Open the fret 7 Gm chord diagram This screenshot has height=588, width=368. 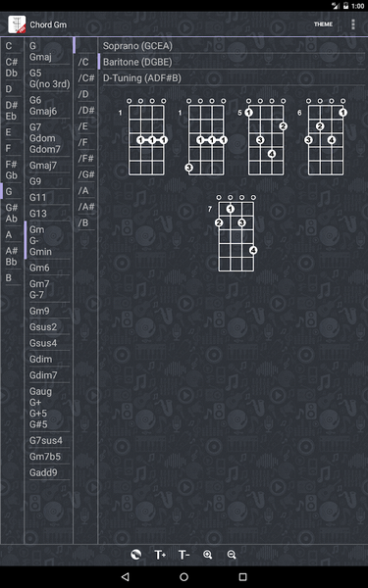(234, 233)
